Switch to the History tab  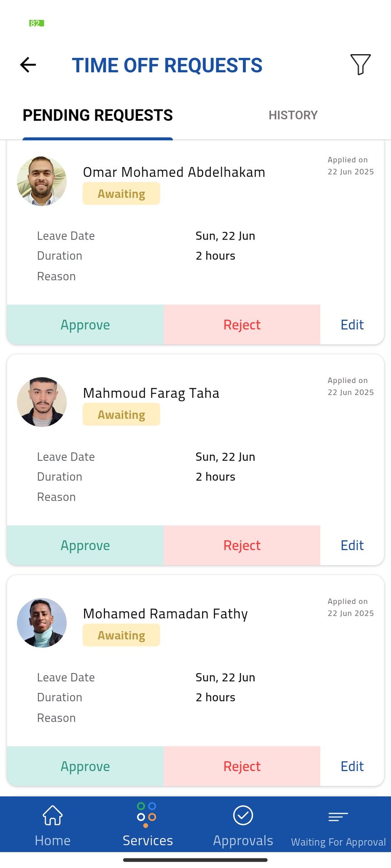point(293,115)
